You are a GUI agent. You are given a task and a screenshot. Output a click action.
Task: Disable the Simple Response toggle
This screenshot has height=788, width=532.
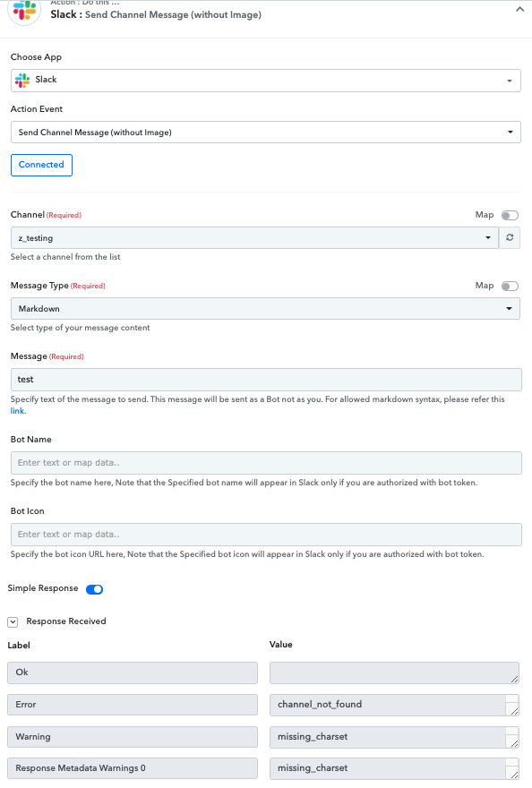pos(95,589)
